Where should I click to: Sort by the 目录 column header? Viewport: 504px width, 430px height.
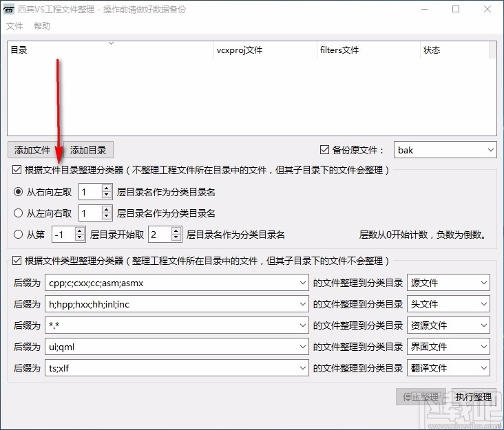pyautogui.click(x=111, y=50)
